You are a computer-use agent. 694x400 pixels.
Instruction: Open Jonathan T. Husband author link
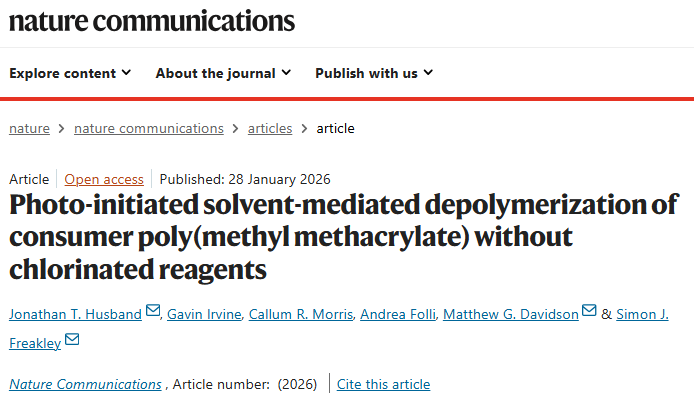pos(76,314)
